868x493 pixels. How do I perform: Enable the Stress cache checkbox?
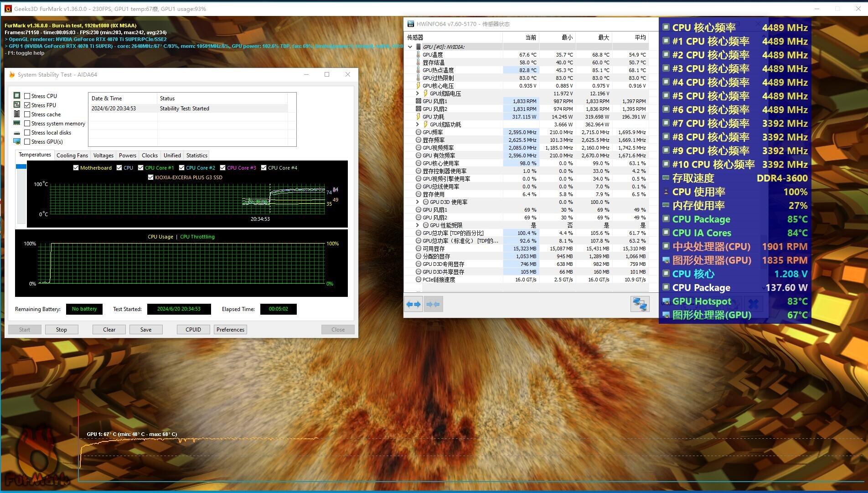[x=27, y=114]
